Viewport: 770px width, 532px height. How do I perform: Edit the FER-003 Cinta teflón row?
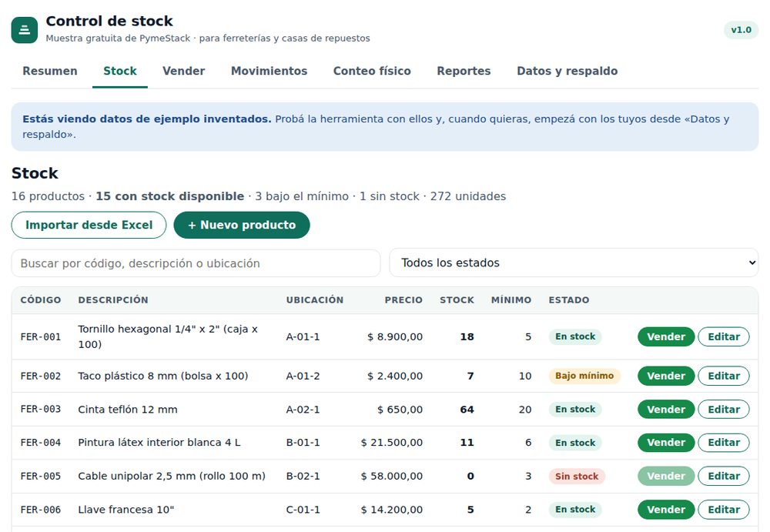[724, 409]
